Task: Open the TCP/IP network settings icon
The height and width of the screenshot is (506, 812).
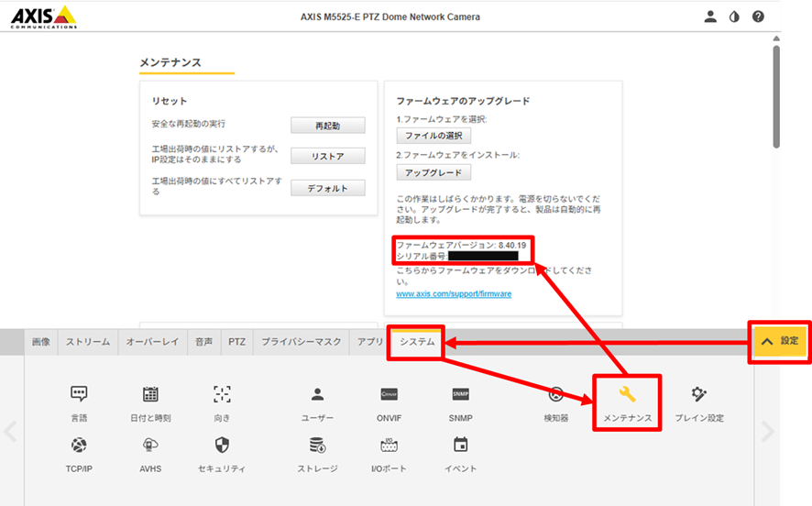Action: 79,446
